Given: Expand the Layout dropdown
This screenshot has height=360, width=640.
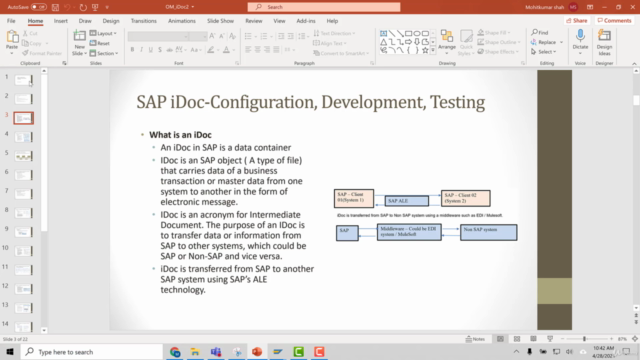Looking at the screenshot, I should coord(103,33).
